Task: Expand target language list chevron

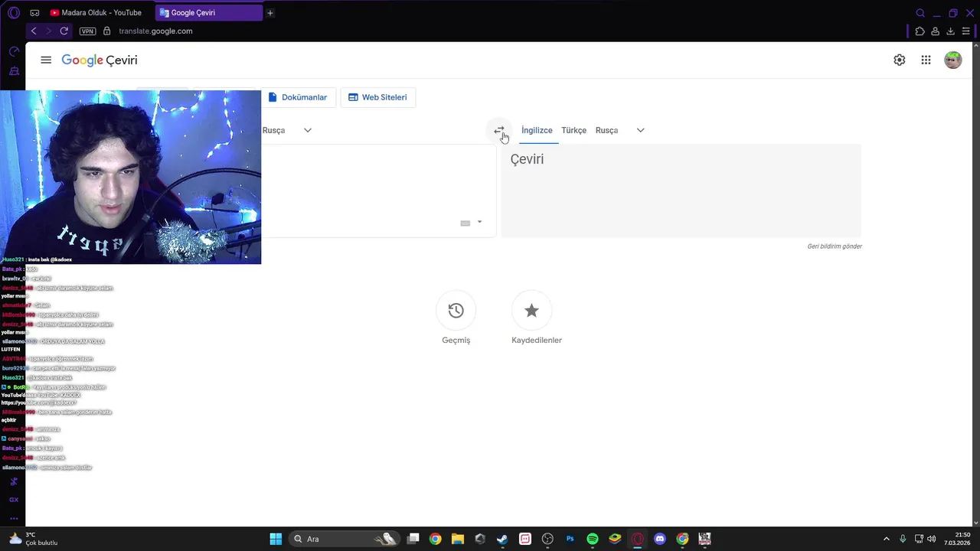Action: (641, 130)
